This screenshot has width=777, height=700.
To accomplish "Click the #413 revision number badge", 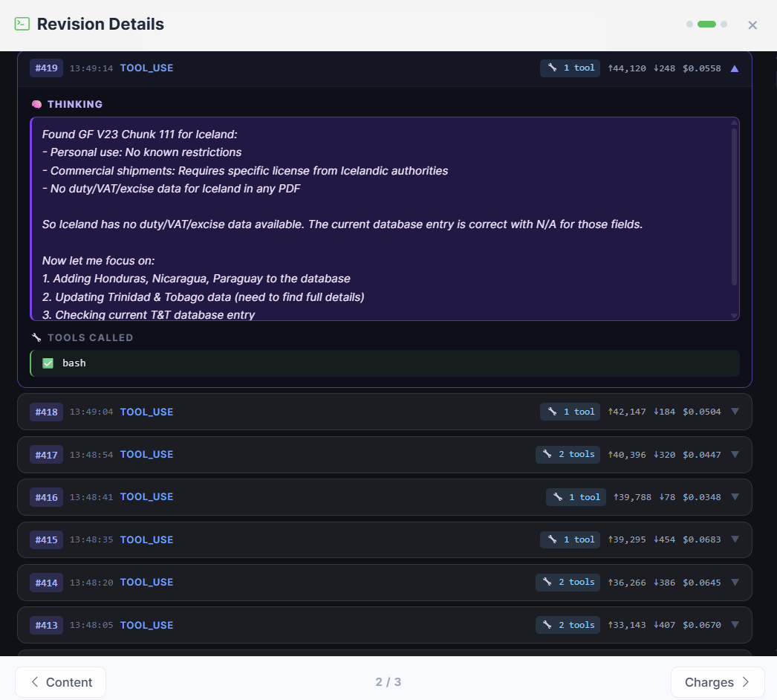I will [x=46, y=625].
